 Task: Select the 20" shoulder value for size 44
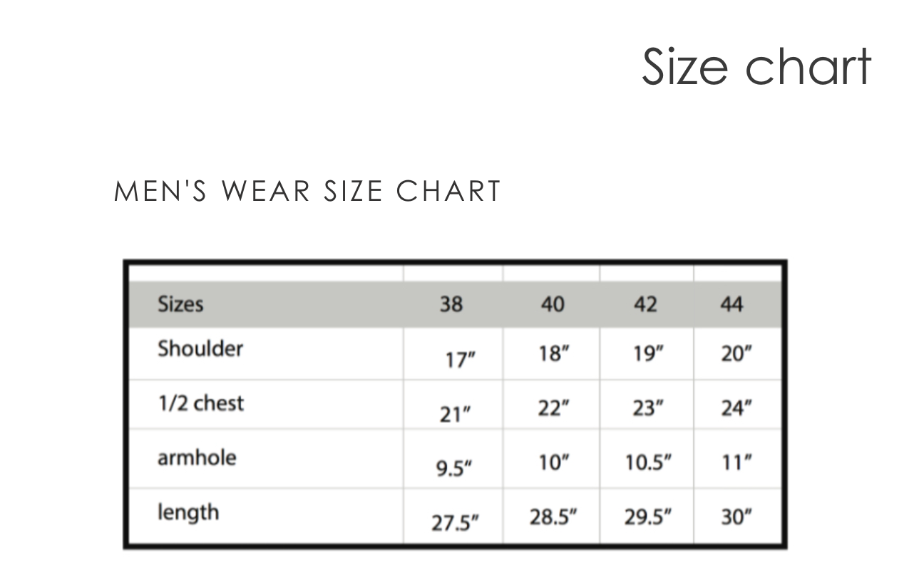[x=736, y=353]
